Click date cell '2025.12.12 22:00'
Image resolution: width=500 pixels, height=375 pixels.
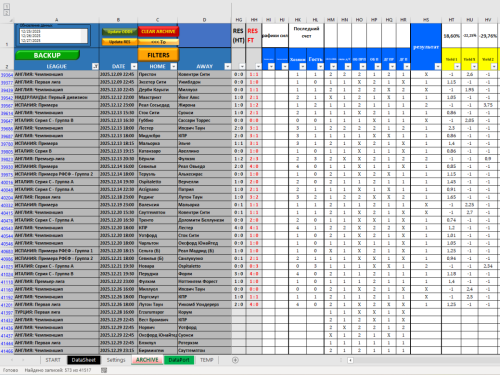(118, 97)
